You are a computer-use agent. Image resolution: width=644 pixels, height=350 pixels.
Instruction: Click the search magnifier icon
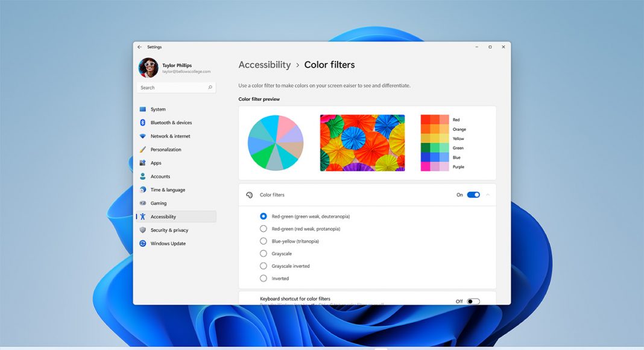pyautogui.click(x=210, y=87)
